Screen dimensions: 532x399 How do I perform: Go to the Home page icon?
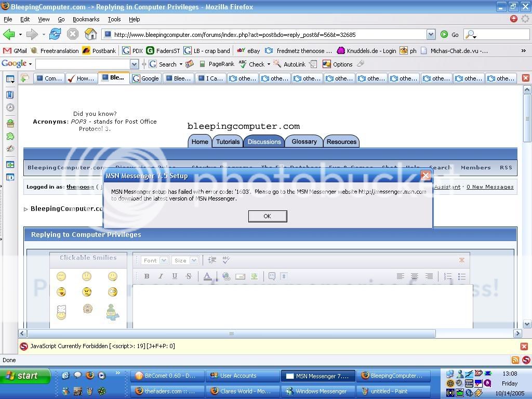click(90, 34)
